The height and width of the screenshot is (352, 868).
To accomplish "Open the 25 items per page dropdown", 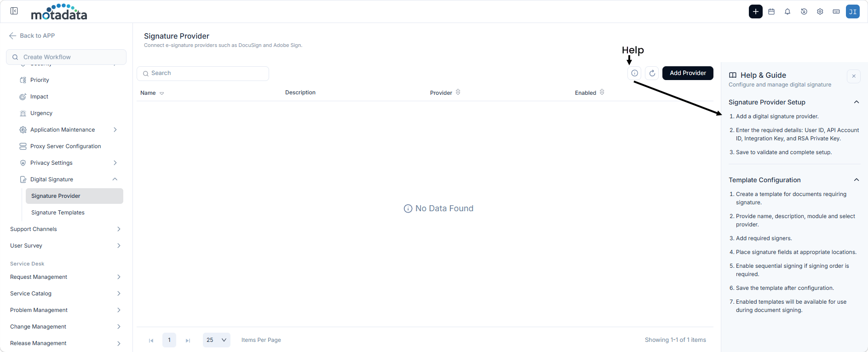I will 217,340.
